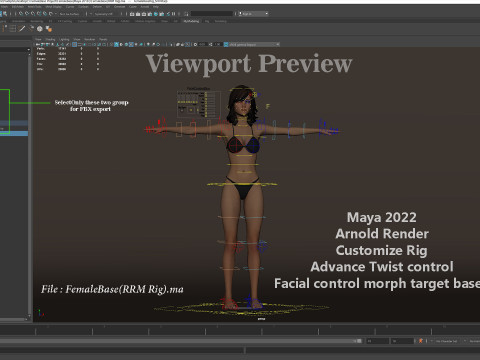Click the white sphere shelf icon
Screen dimensions: 480x360
coord(40,29)
